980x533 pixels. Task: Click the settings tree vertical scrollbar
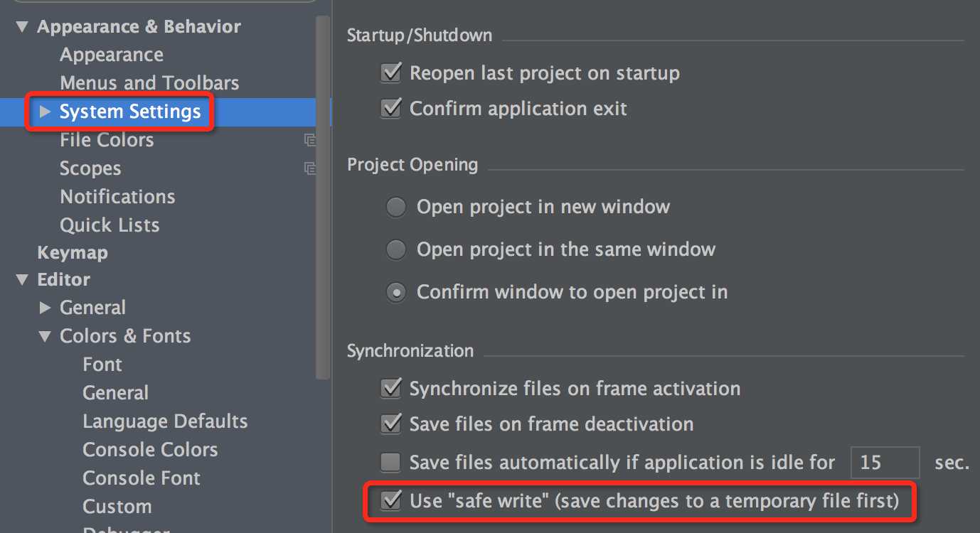tap(323, 199)
